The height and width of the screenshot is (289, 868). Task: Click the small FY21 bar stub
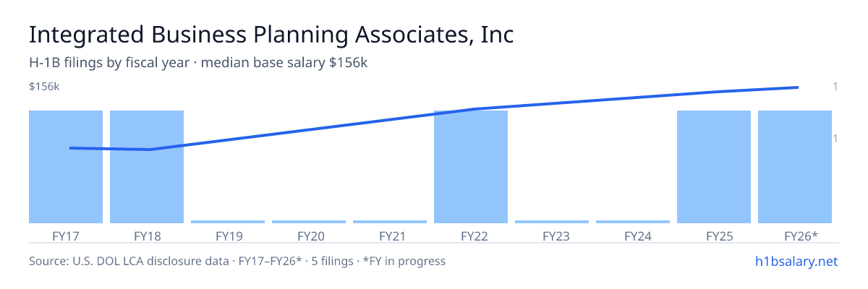tap(390, 222)
